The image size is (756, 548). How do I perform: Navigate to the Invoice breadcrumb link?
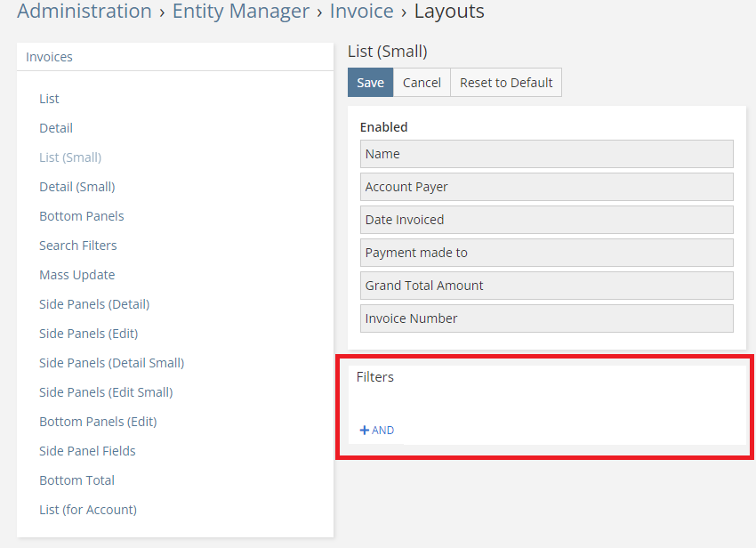361,12
